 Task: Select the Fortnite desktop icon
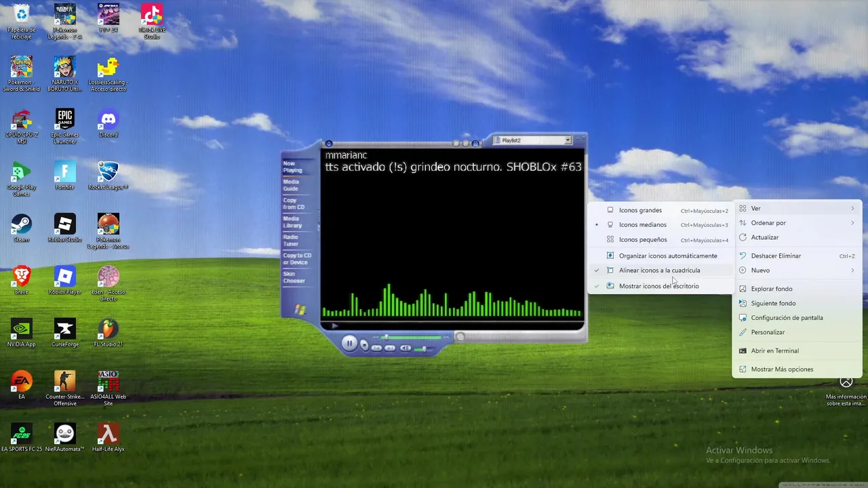(x=64, y=176)
